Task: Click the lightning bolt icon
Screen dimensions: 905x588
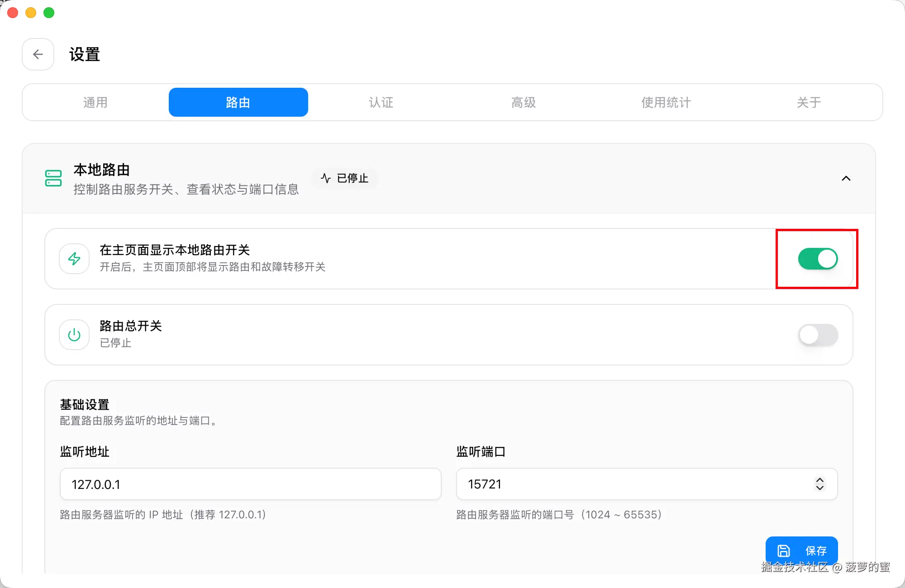Action: click(74, 259)
